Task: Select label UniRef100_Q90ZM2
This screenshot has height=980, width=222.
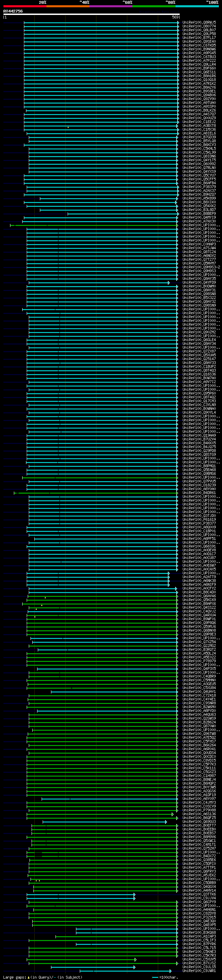Action: pyautogui.click(x=199, y=332)
